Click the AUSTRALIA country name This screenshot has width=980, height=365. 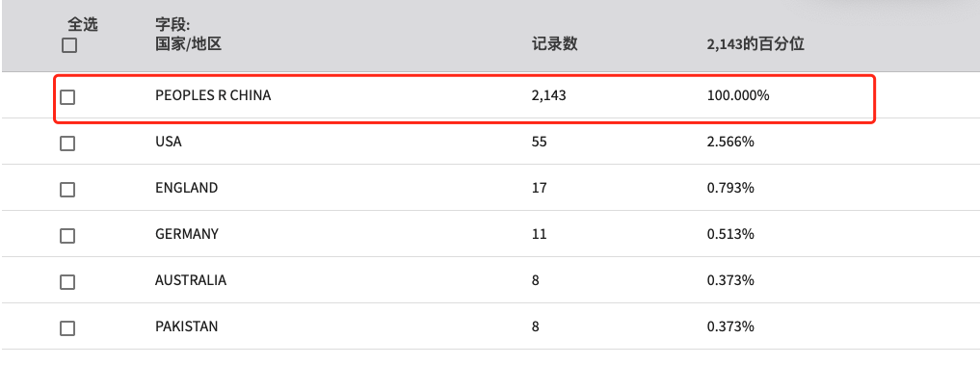[x=191, y=280]
